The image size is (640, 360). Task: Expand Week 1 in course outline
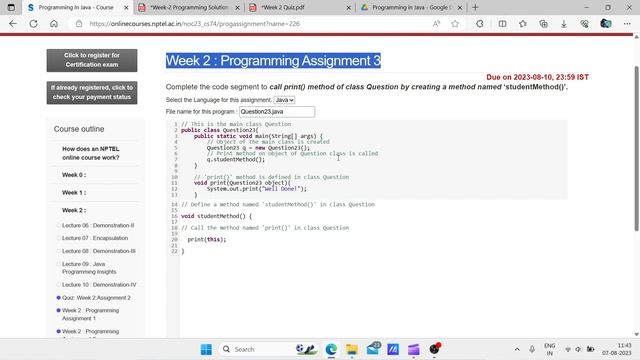(x=74, y=192)
